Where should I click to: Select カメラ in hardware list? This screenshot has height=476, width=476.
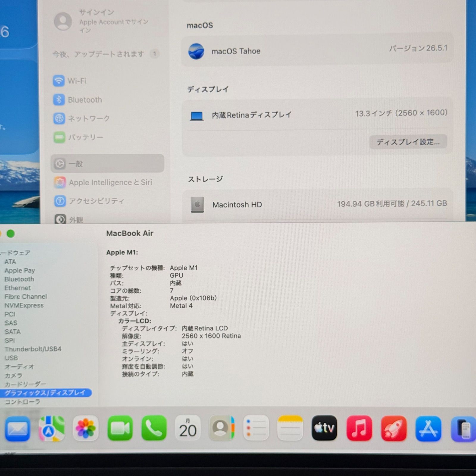coord(13,375)
